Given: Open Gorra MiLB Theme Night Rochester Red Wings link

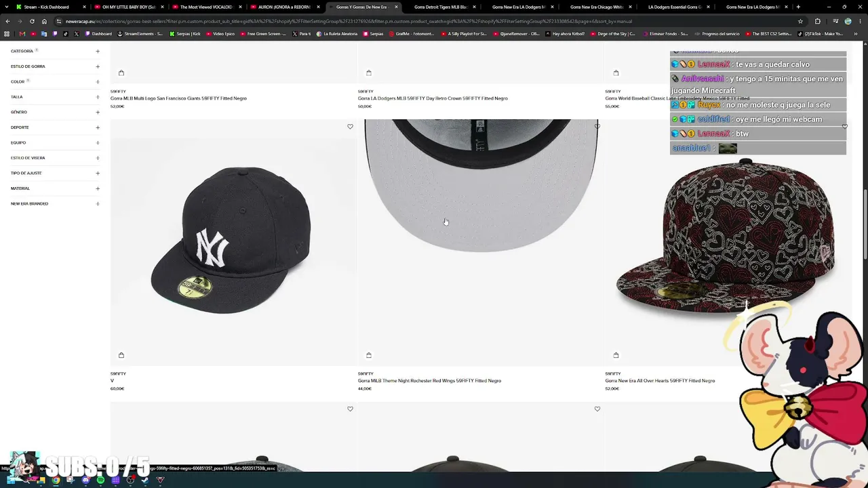Looking at the screenshot, I should click(x=429, y=381).
